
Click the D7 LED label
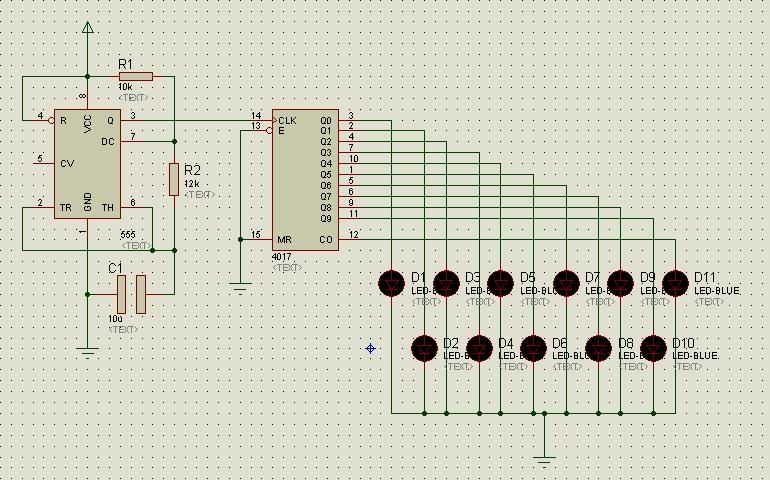[592, 278]
